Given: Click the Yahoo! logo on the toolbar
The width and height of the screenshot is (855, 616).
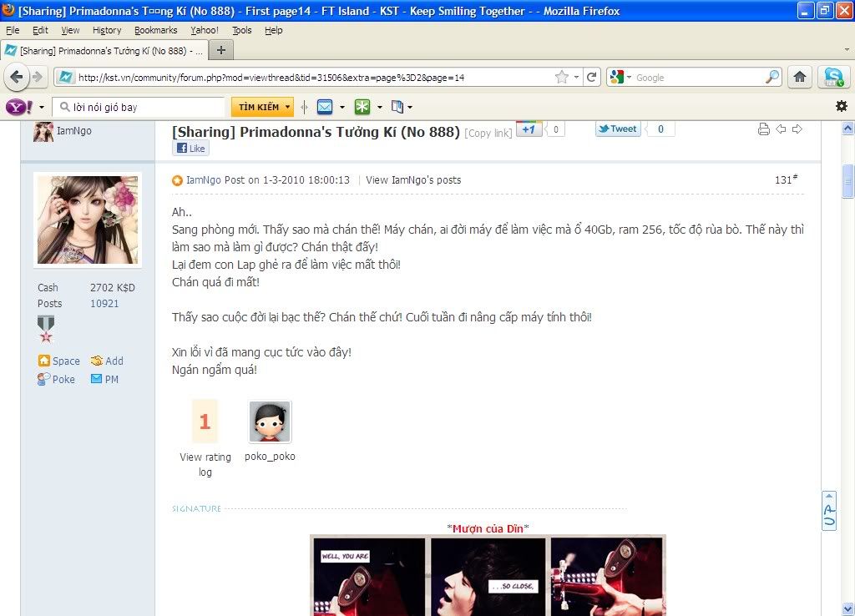Looking at the screenshot, I should tap(19, 107).
